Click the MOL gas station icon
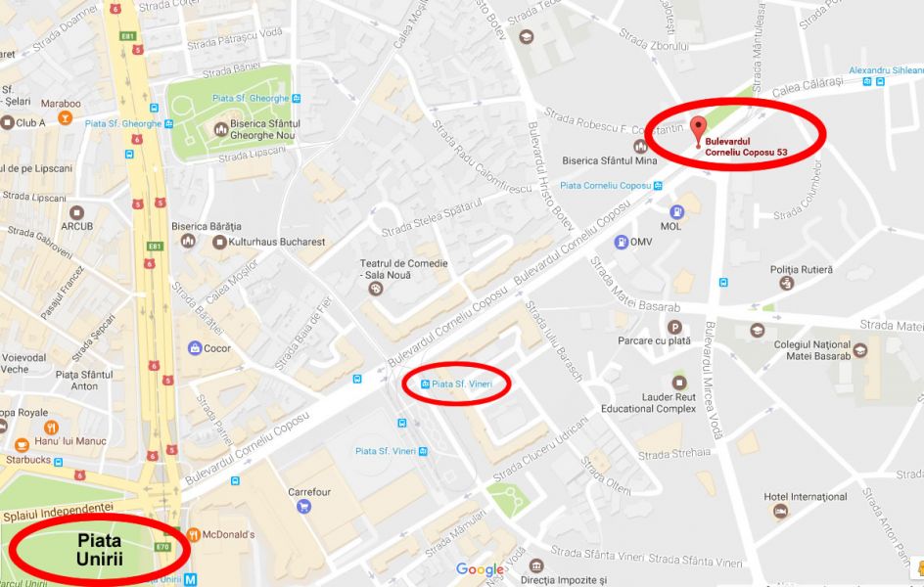 click(x=676, y=212)
